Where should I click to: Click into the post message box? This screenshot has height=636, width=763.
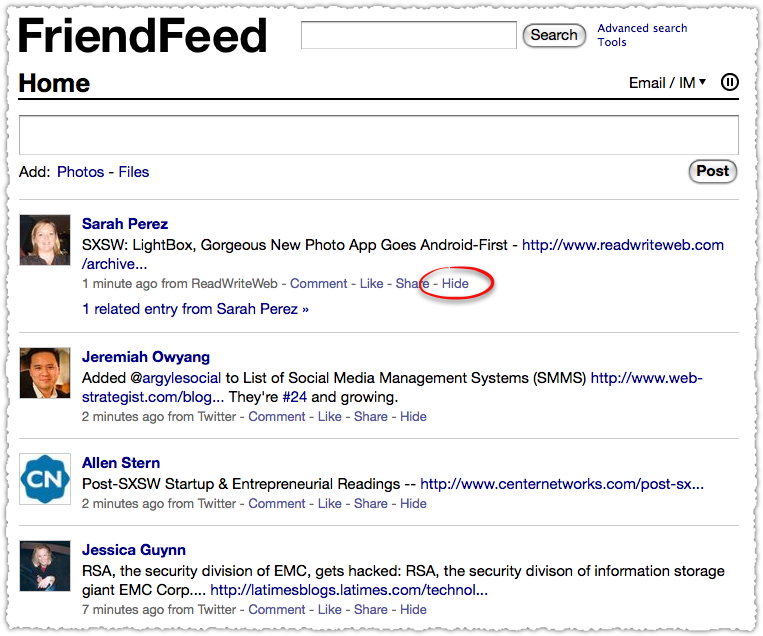(379, 135)
